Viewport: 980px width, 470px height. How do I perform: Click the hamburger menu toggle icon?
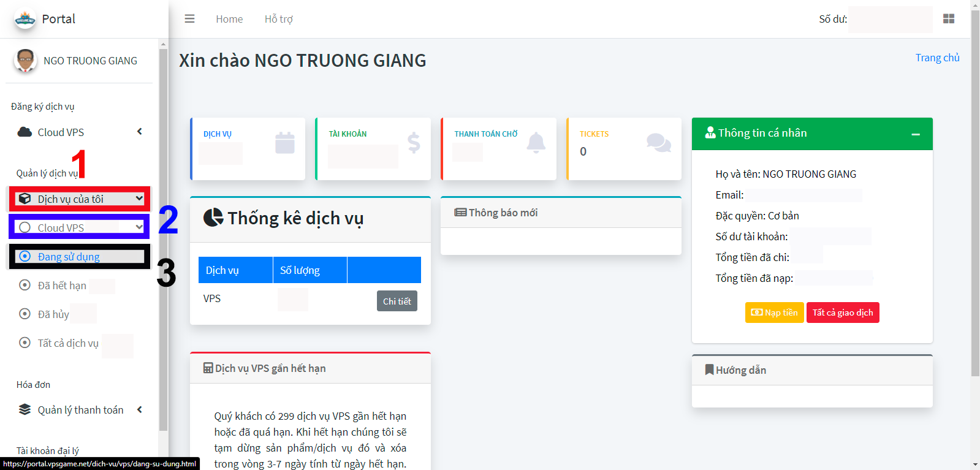coord(189,19)
